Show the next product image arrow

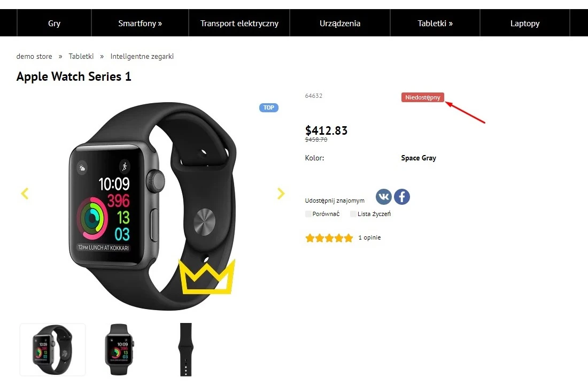click(x=281, y=194)
